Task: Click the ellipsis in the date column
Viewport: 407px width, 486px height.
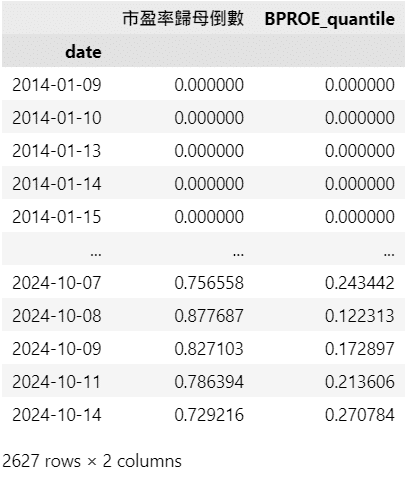Action: (96, 254)
